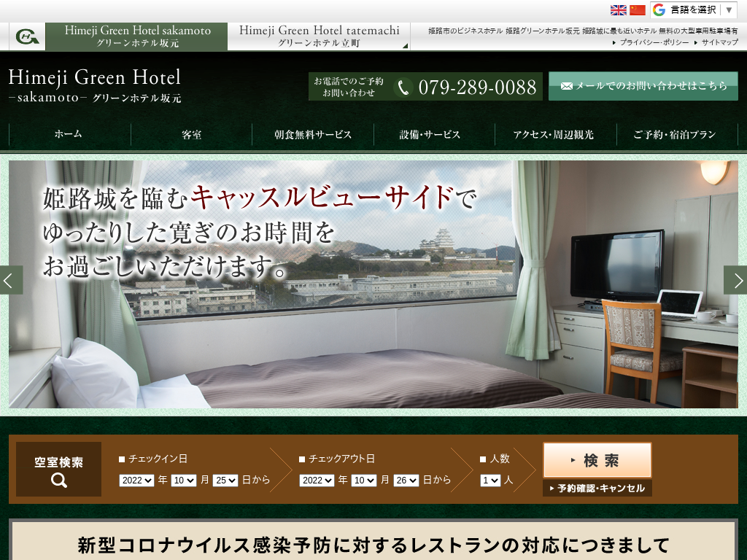Click the Himeji Green Hotel sakamoto site title
Screen dimensions: 747x560
tap(95, 85)
